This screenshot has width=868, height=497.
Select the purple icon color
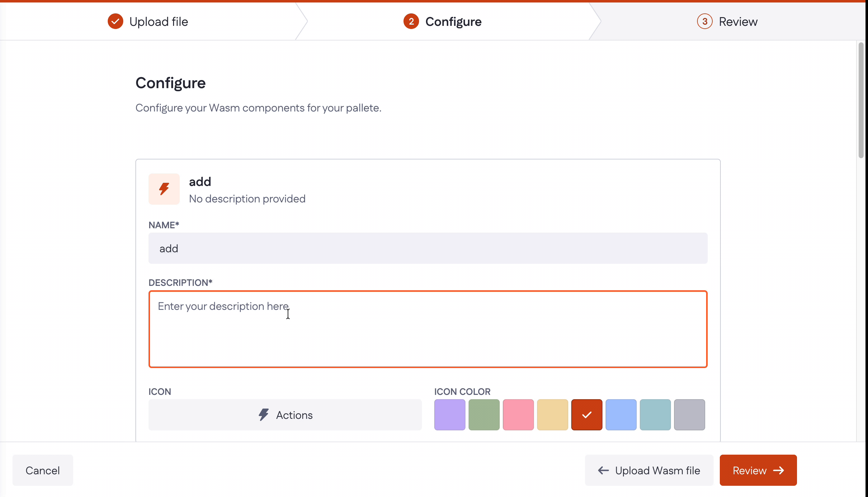(449, 415)
